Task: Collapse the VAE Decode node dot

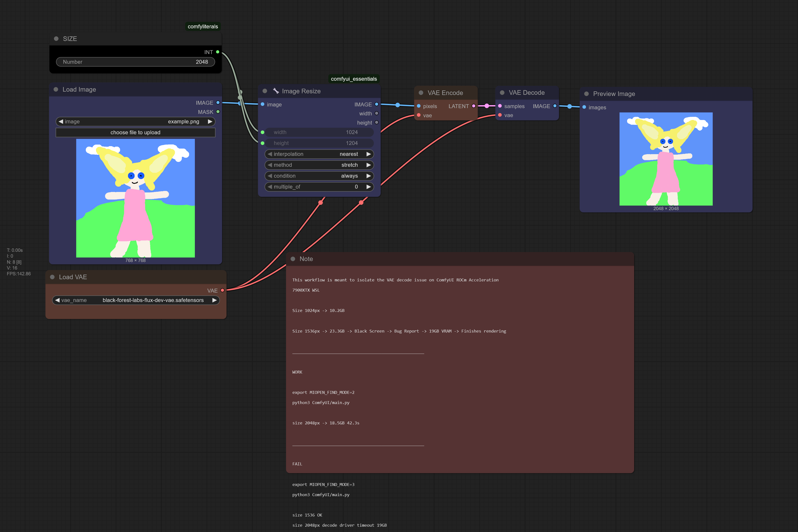Action: [x=502, y=93]
